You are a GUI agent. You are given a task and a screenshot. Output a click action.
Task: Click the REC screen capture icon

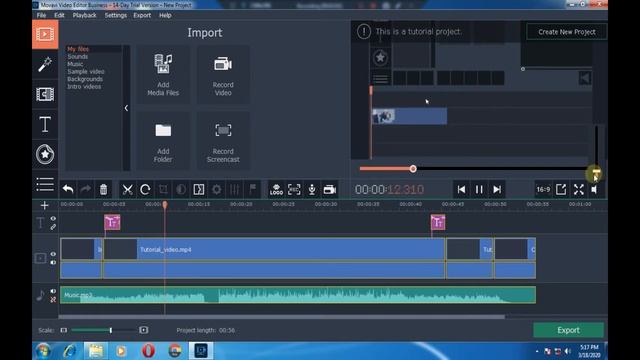(x=294, y=189)
